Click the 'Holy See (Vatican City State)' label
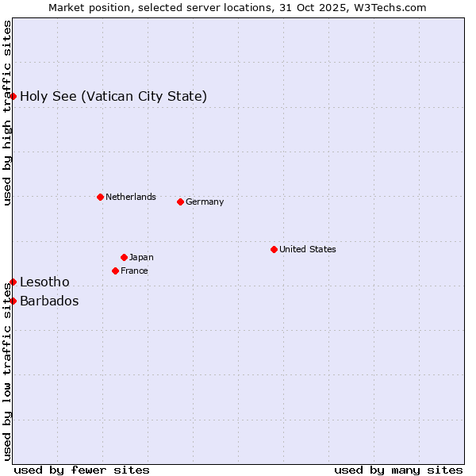Screen dimensions: 476x476 (113, 97)
